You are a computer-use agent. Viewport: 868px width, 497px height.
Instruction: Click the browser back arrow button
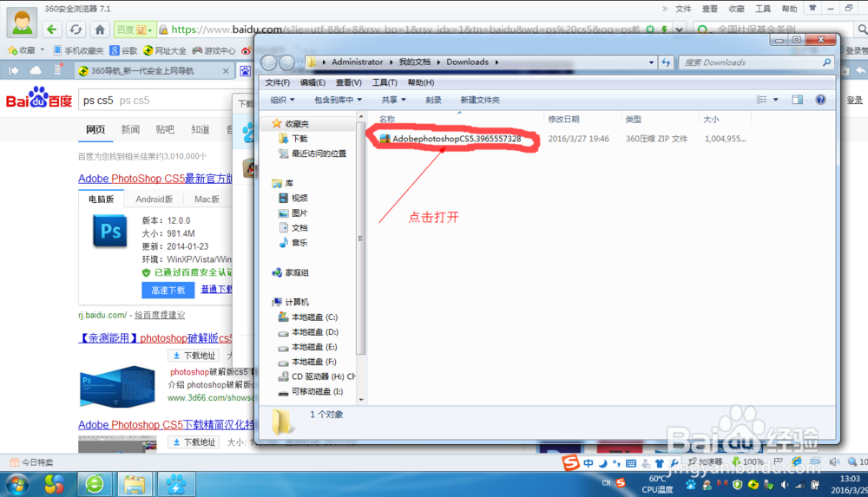(x=52, y=29)
